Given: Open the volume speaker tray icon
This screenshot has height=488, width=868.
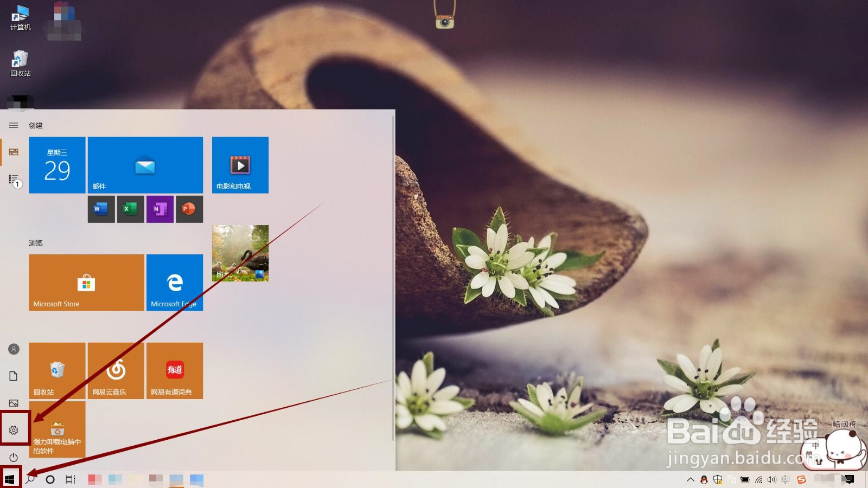Looking at the screenshot, I should pyautogui.click(x=771, y=479).
